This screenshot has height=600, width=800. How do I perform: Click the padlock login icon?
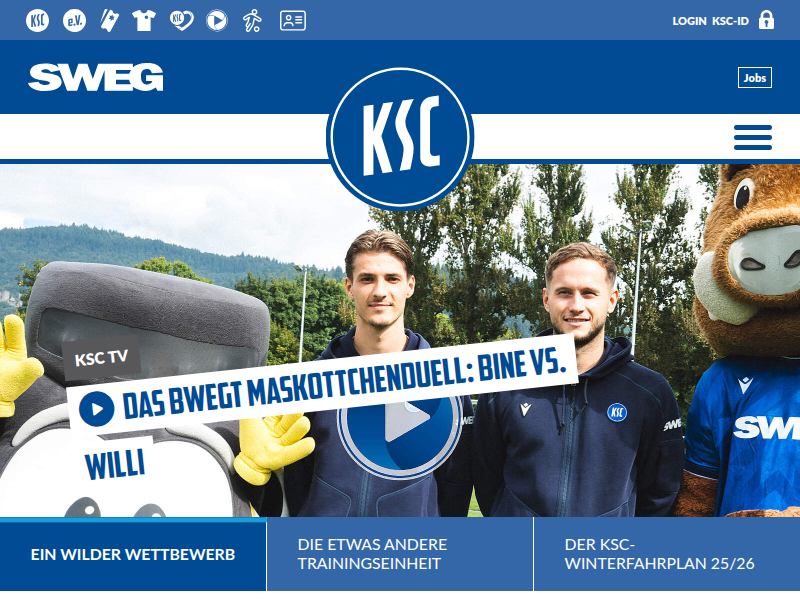point(766,20)
